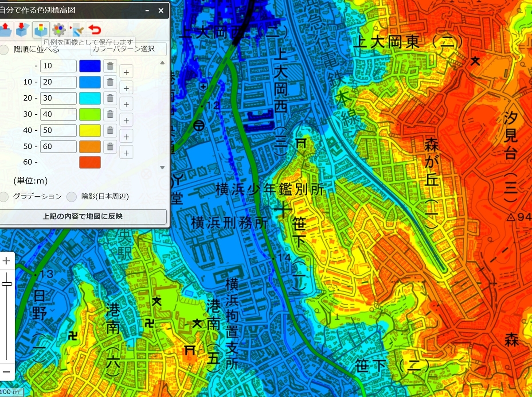The height and width of the screenshot is (397, 532).
Task: Click the red undo arrow icon
Action: pyautogui.click(x=94, y=29)
